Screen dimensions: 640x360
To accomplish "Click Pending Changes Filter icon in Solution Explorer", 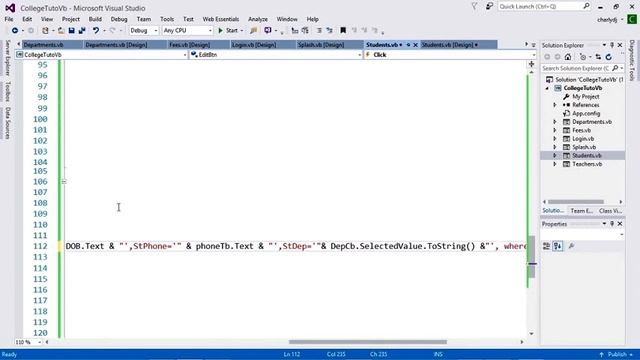I will [583, 57].
